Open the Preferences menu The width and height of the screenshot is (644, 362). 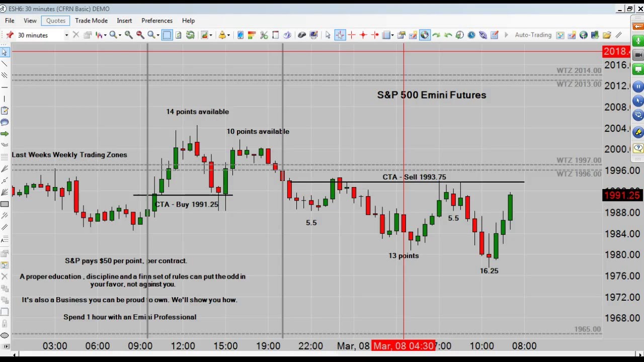click(157, 21)
